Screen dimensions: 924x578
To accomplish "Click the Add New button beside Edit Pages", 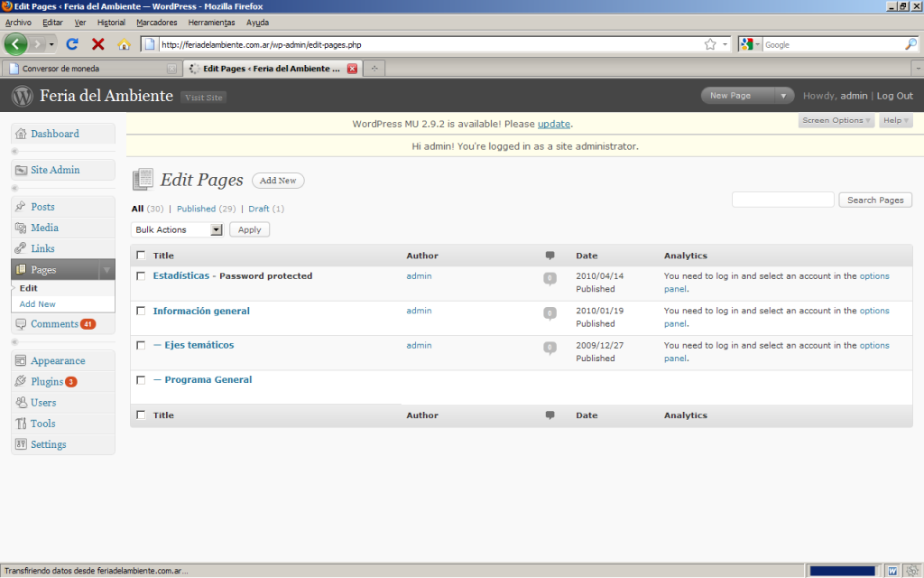I will click(x=278, y=181).
